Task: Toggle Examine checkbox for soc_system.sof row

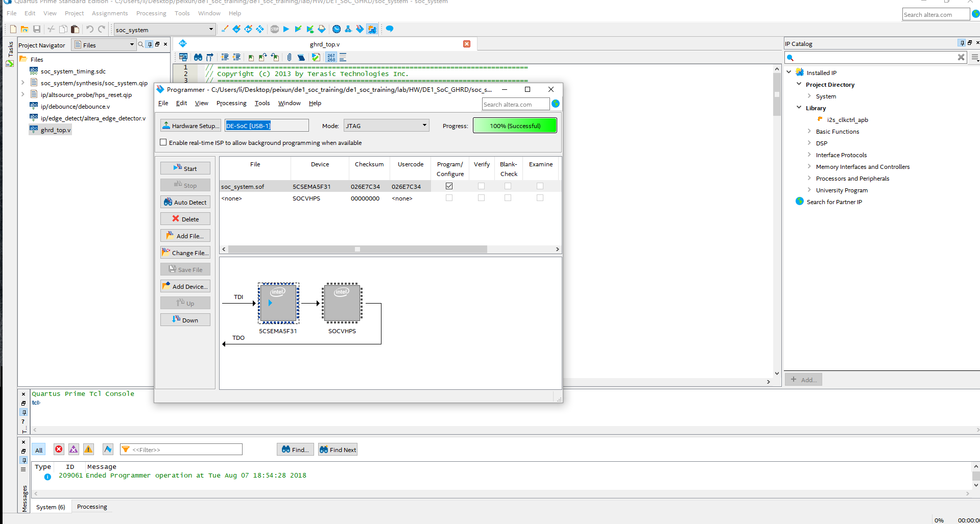Action: coord(540,186)
